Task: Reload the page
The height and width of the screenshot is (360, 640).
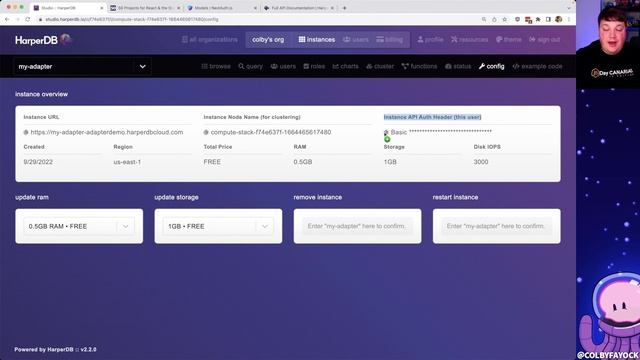Action: point(27,19)
